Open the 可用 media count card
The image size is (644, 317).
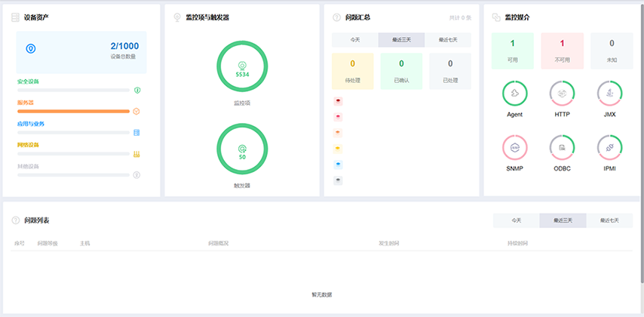513,51
